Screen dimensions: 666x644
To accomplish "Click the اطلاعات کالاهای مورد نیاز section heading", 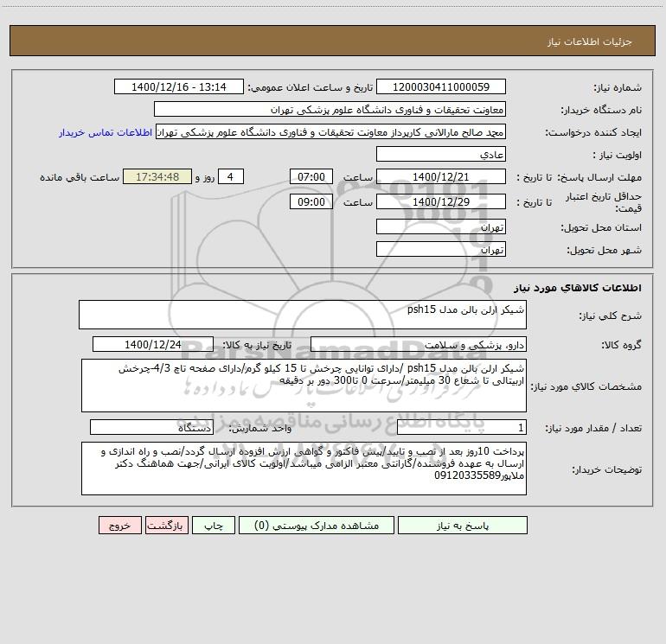I will 578,288.
